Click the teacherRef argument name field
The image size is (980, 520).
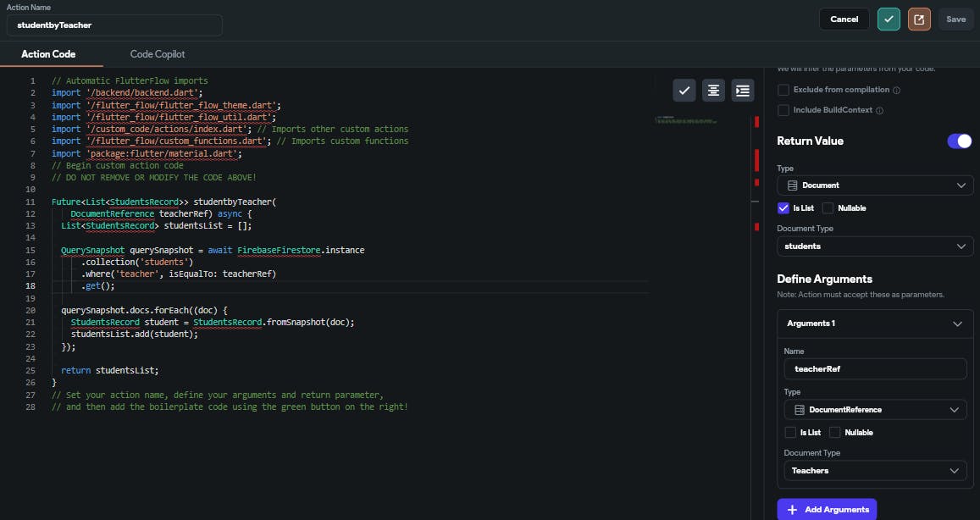pos(875,369)
